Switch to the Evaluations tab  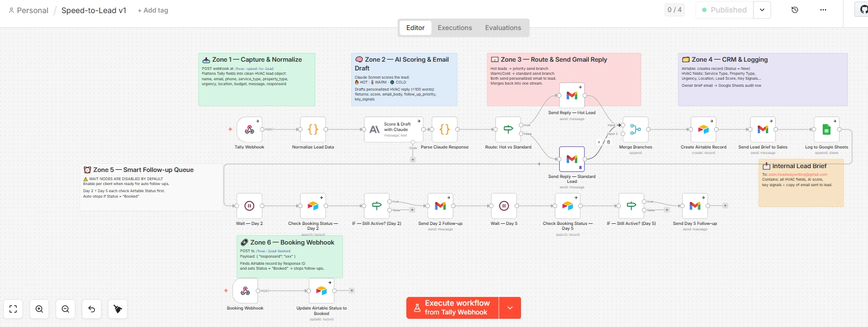coord(503,28)
